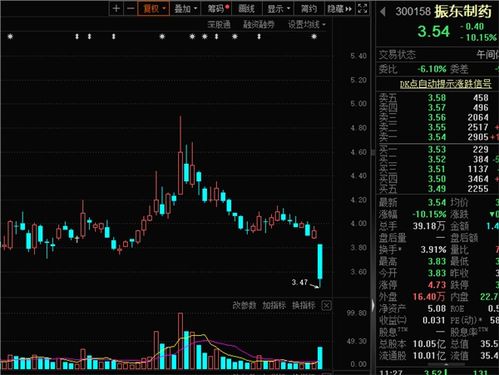Open 设置均线 moving average settings dropdown
Viewport: 499px width, 375px height.
pyautogui.click(x=307, y=24)
